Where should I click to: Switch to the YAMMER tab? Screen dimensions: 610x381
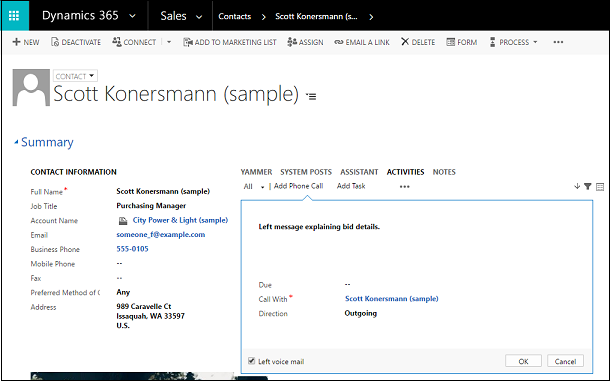point(256,172)
